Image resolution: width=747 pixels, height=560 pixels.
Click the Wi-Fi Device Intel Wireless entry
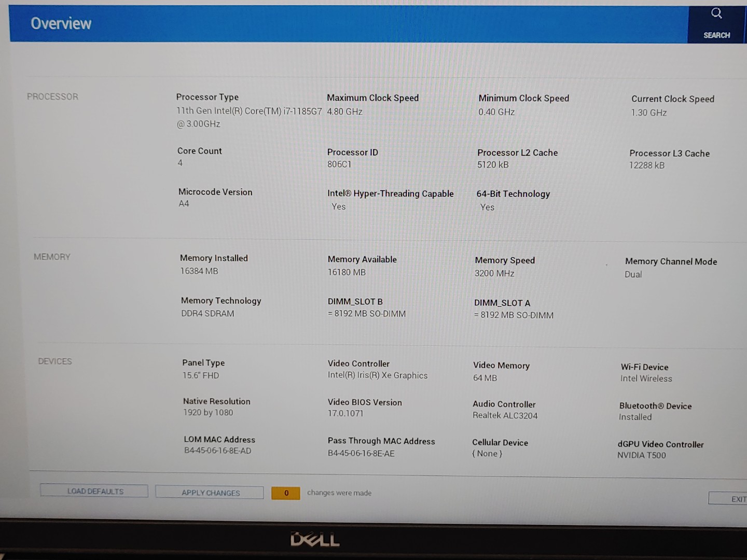pyautogui.click(x=646, y=379)
